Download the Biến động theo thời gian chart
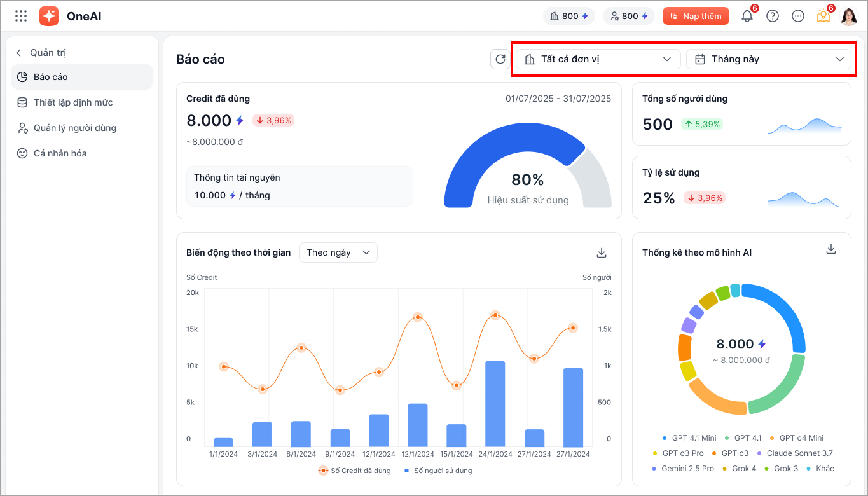Viewport: 868px width, 496px height. tap(602, 253)
